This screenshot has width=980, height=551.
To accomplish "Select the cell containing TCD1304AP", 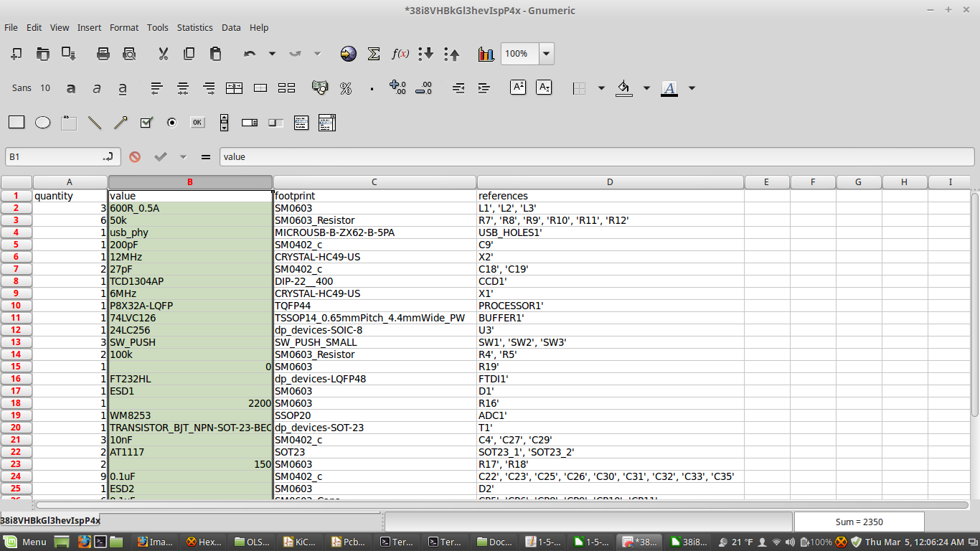I will click(190, 281).
